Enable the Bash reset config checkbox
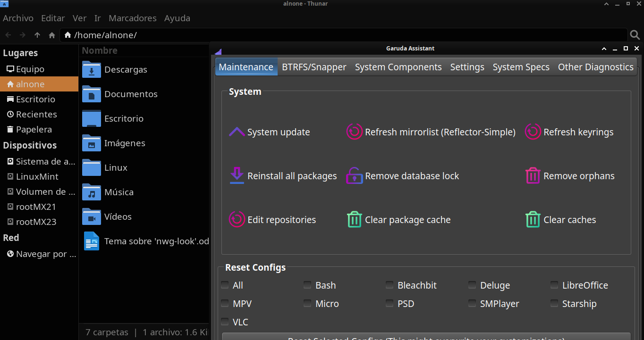This screenshot has height=340, width=644. tap(307, 285)
